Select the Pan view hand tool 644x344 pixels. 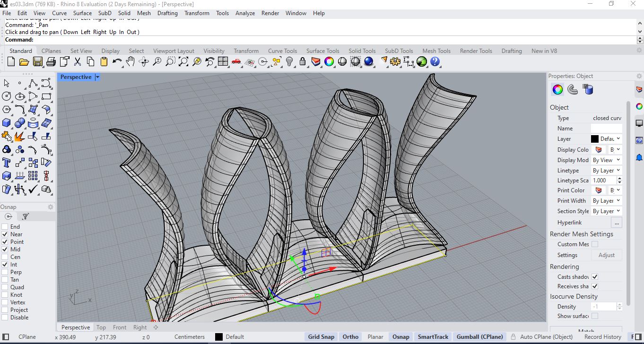[x=131, y=61]
